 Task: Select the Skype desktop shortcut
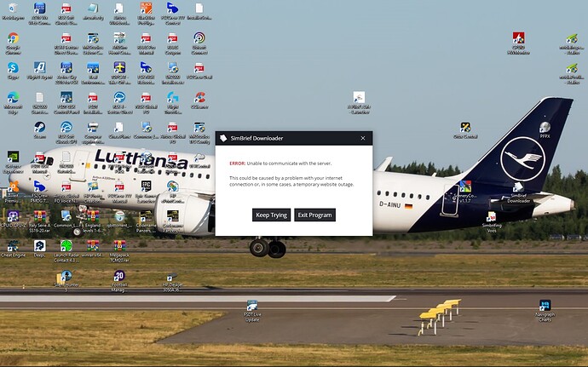(x=13, y=71)
